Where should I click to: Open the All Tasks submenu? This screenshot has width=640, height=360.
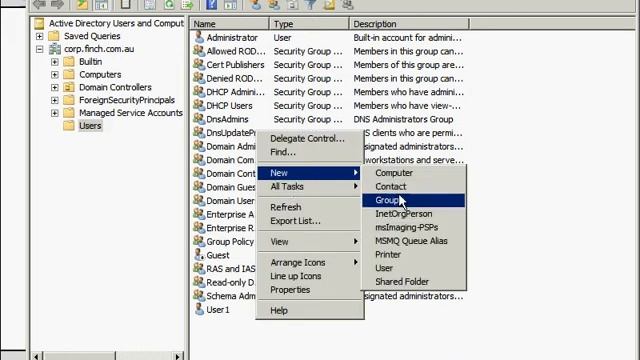(310, 187)
